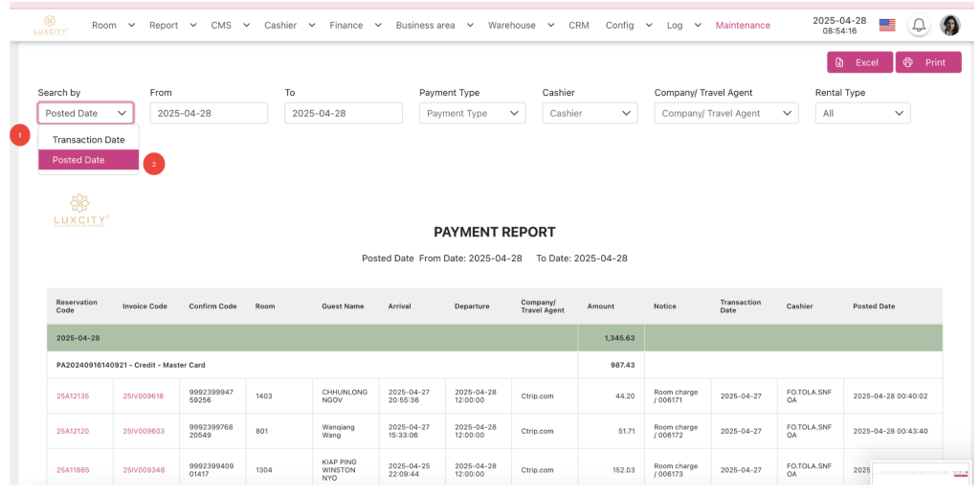Viewport: 980px width, 496px height.
Task: Click the To date field
Action: click(x=343, y=113)
